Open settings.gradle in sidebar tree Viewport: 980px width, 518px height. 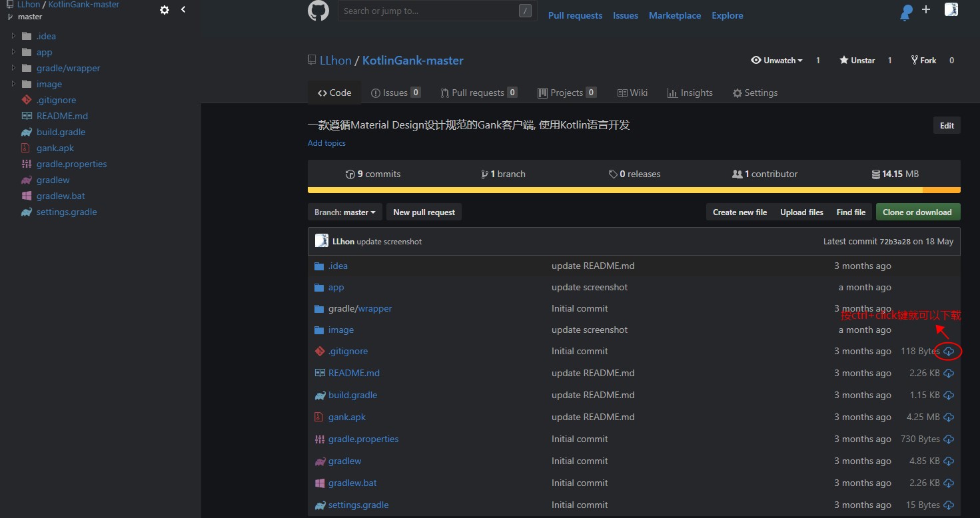click(x=67, y=212)
